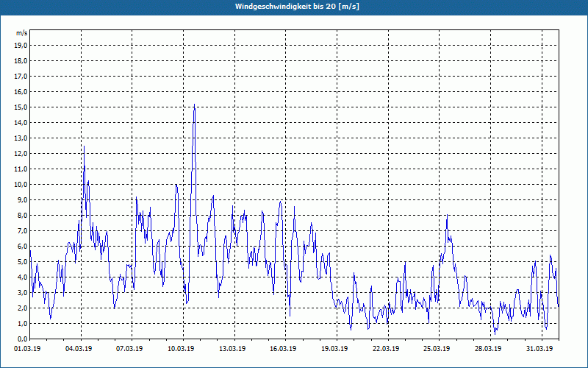Click the 'm/s' unit label

tap(21, 33)
